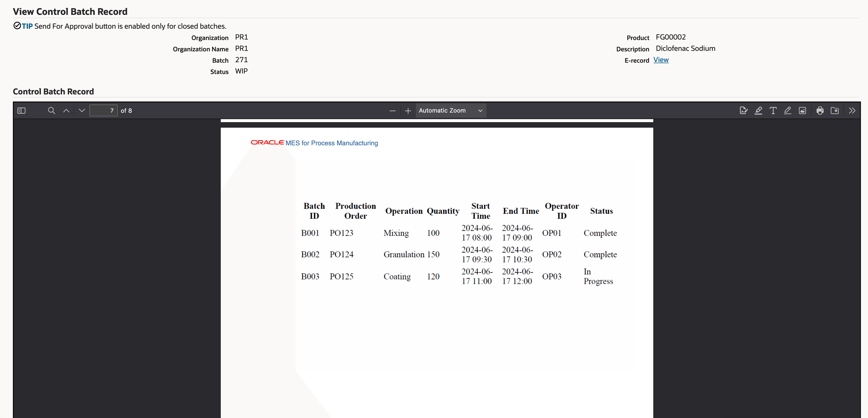Image resolution: width=868 pixels, height=418 pixels.
Task: Download the PDF document
Action: [x=835, y=110]
